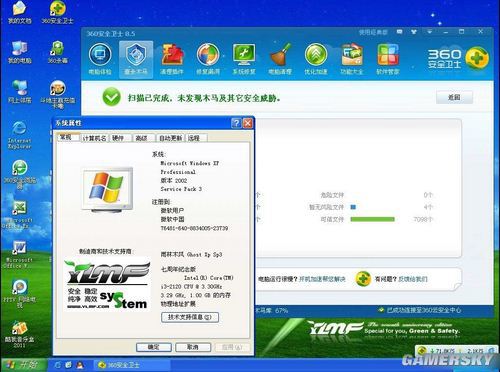The image size is (500, 372).
Task: Select the 我的电脑 desktop icon
Action: (x=20, y=52)
